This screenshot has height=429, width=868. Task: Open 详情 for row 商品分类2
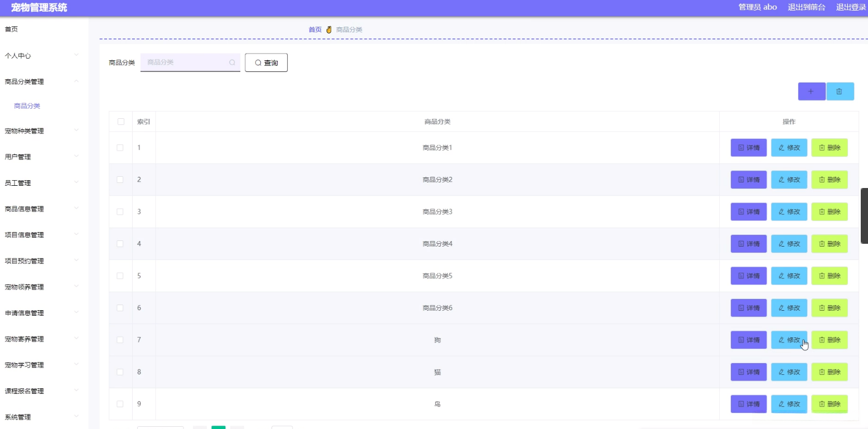(749, 180)
